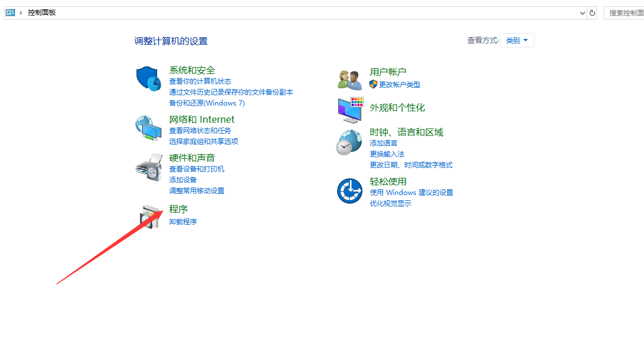The height and width of the screenshot is (347, 644).
Task: Open Backup and Restore (Windows 7)
Action: [206, 103]
